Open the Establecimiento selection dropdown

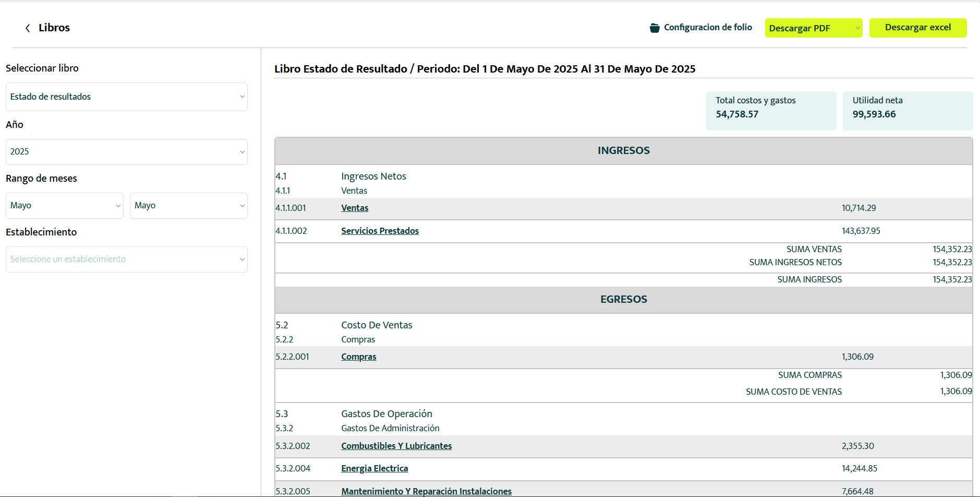(126, 259)
